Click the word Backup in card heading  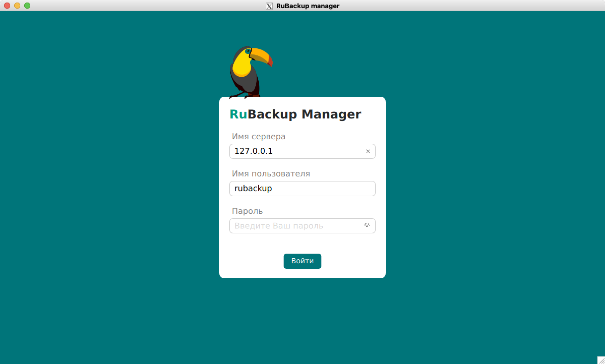point(272,114)
